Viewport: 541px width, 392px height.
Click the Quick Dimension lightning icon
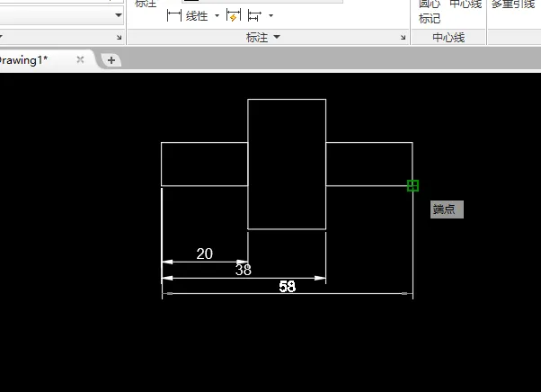[234, 15]
